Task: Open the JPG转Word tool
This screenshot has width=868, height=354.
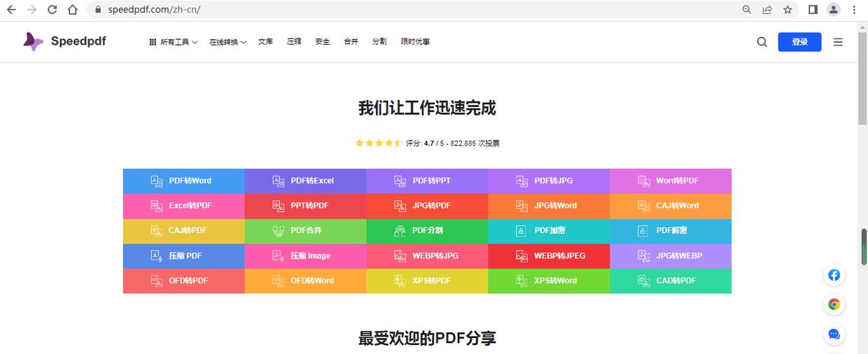Action: point(549,206)
